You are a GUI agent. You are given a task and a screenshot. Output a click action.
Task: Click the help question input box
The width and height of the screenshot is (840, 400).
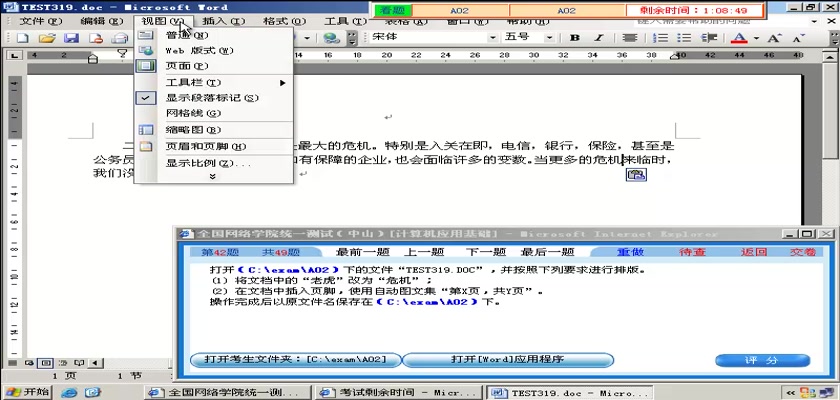[721, 21]
